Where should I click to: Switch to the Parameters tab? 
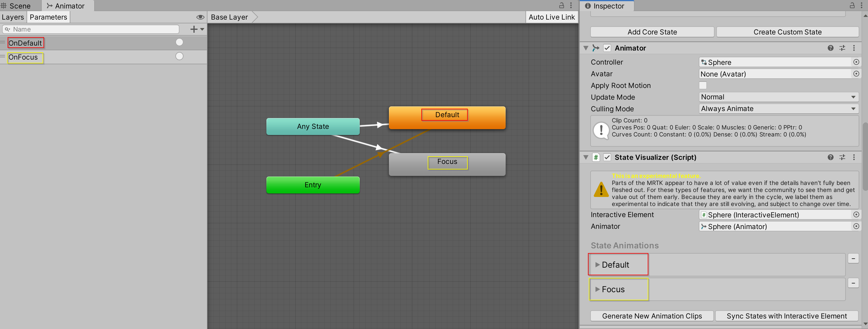pyautogui.click(x=48, y=17)
